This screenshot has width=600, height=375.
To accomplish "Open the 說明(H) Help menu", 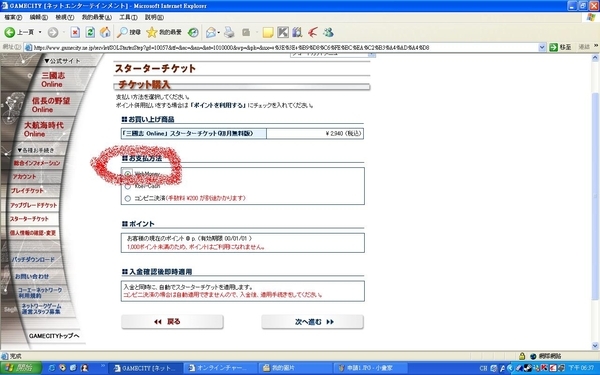I will [x=154, y=17].
